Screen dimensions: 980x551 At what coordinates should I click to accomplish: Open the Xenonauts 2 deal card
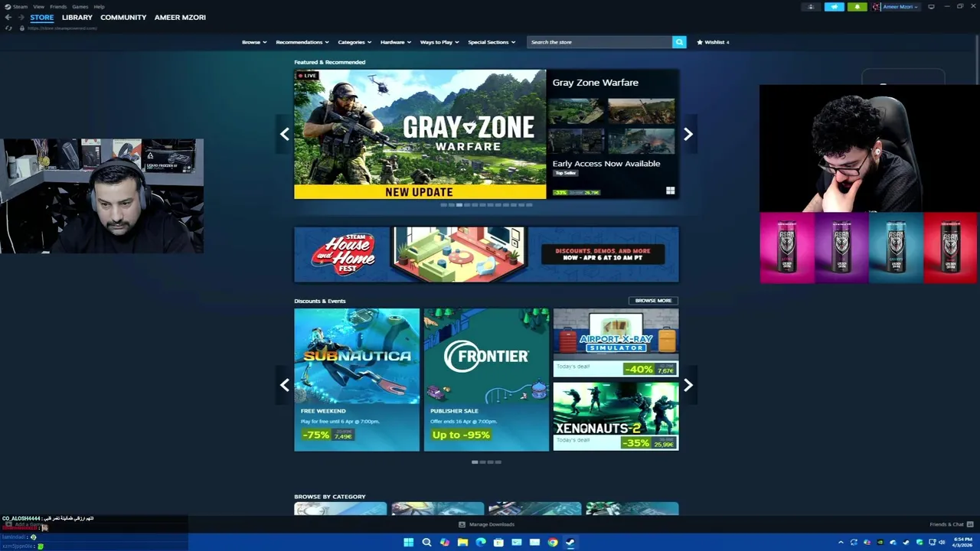(616, 416)
